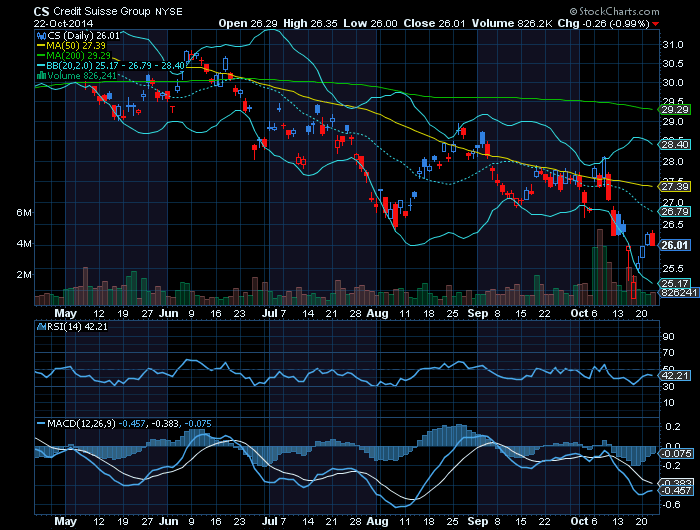Click the line marker before MACD(12,26,9)
The height and width of the screenshot is (530, 700).
pyautogui.click(x=41, y=423)
